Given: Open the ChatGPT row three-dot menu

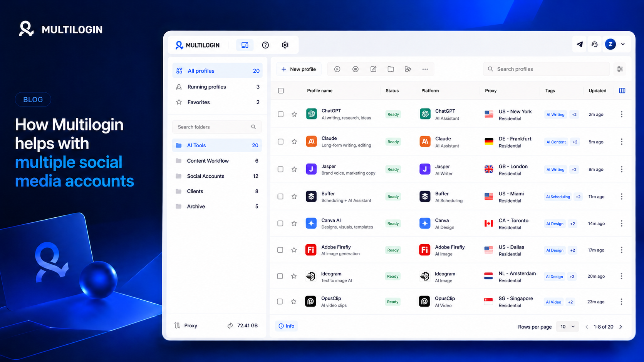Looking at the screenshot, I should click(x=622, y=114).
